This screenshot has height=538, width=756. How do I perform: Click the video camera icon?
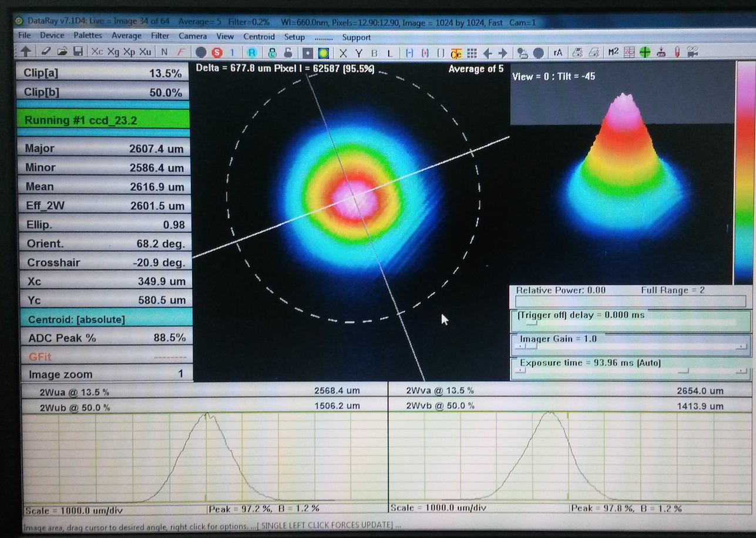click(x=693, y=52)
